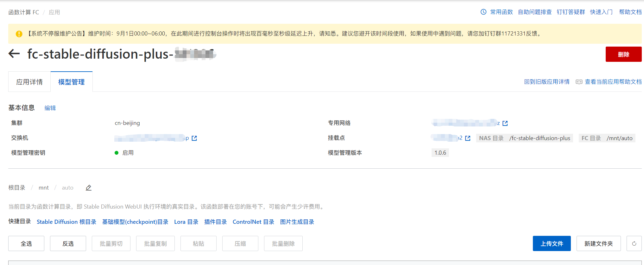
Task: Click auto in the path breadcrumb
Action: click(x=68, y=188)
